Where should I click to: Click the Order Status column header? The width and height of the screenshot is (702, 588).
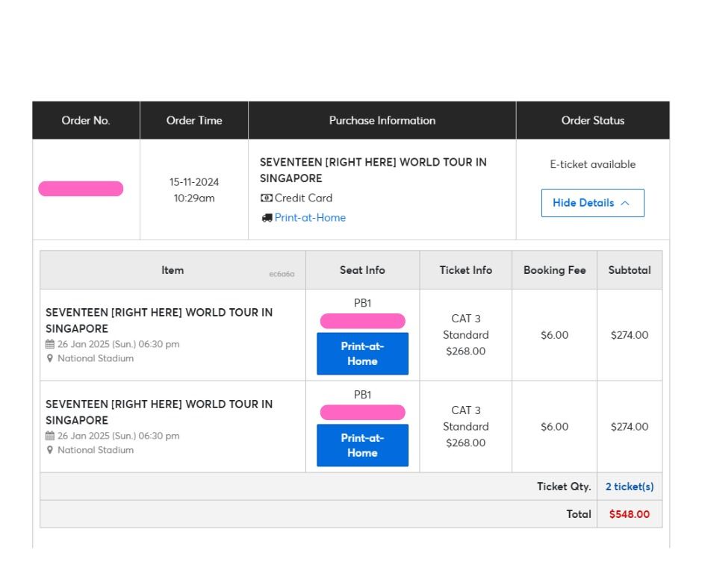click(592, 120)
